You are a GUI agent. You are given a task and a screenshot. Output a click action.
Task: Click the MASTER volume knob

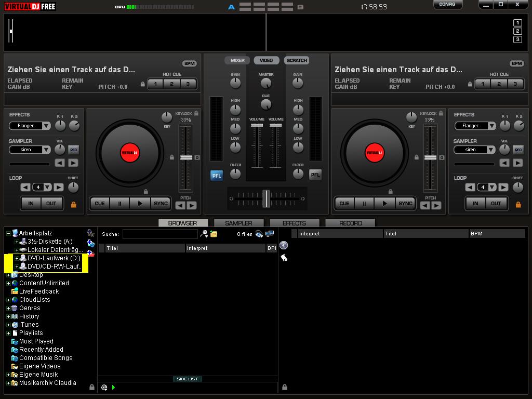(266, 83)
